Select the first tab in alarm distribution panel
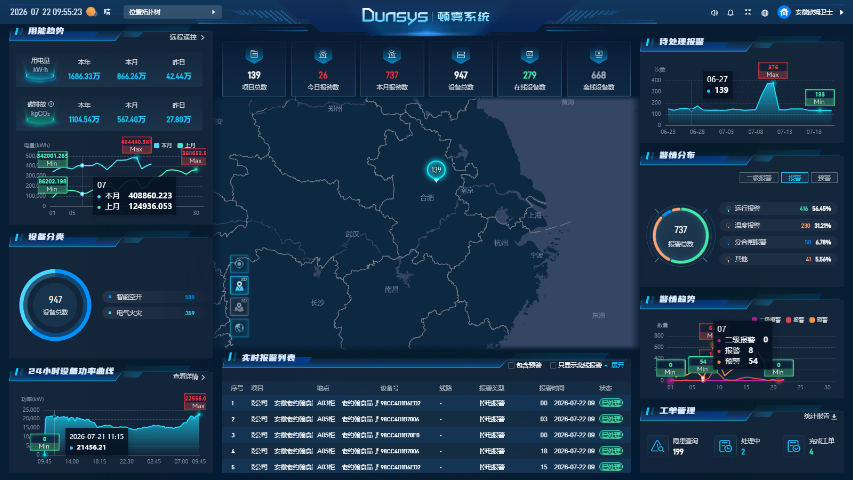The image size is (853, 480). 759,177
